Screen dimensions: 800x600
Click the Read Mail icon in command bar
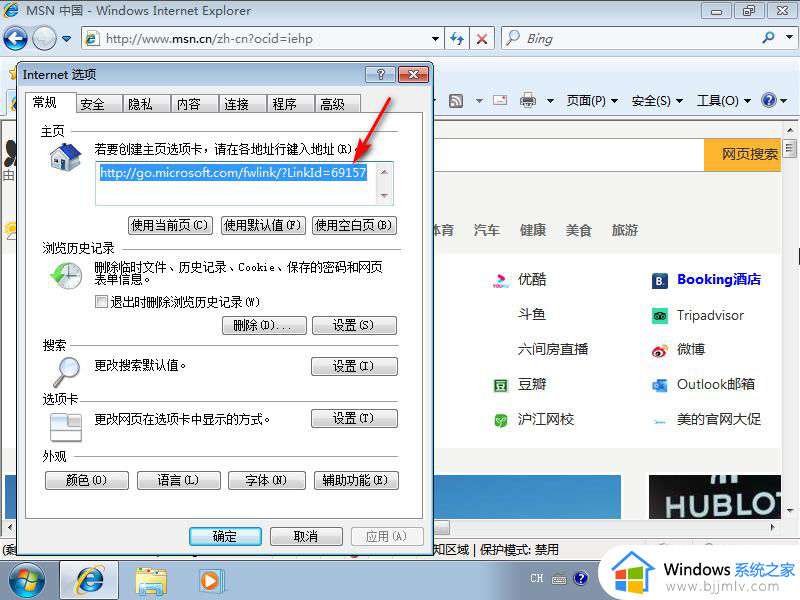[x=500, y=100]
